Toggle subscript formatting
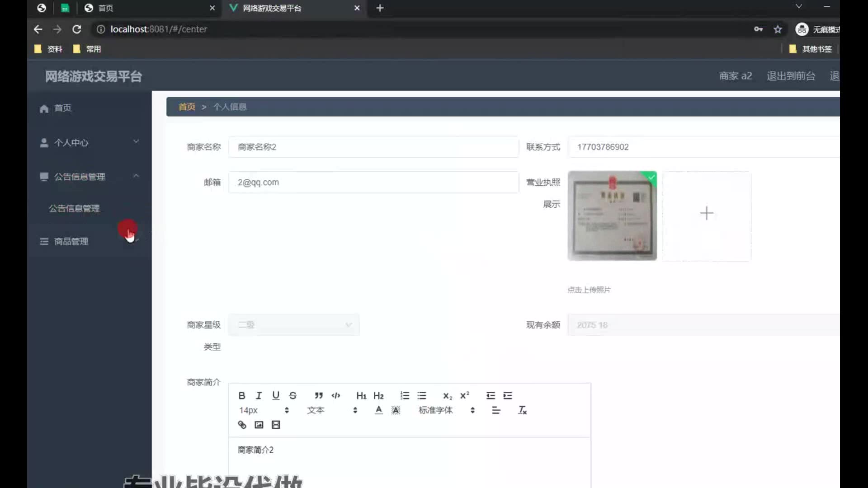Viewport: 868px width, 488px height. pos(447,396)
